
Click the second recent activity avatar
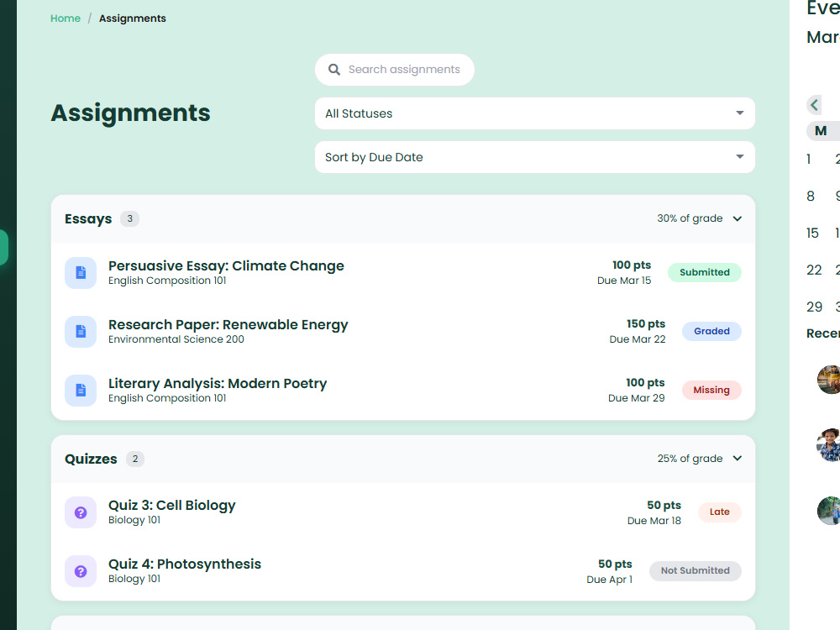tap(829, 445)
